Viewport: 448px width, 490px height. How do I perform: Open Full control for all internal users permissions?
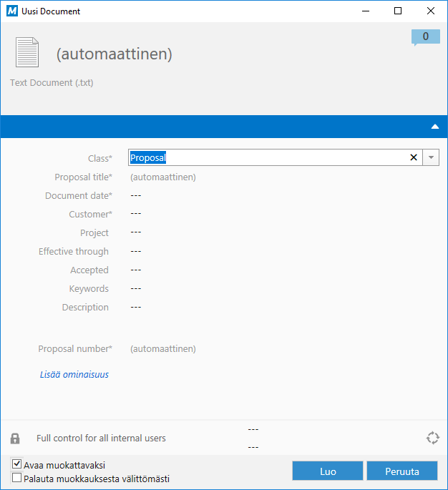(x=101, y=438)
